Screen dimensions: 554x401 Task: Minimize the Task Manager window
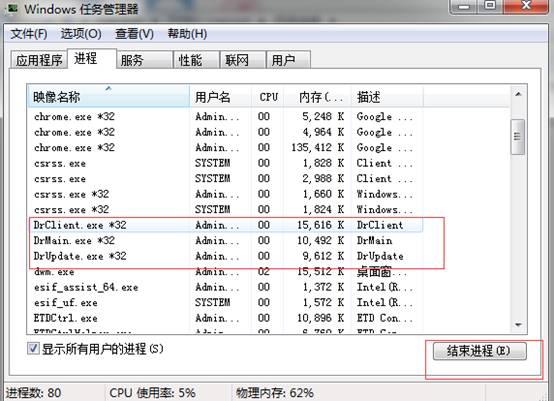pyautogui.click(x=464, y=6)
